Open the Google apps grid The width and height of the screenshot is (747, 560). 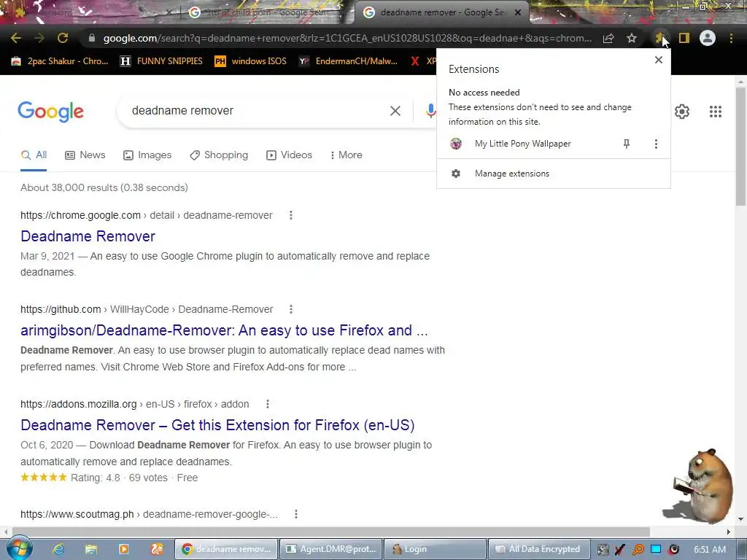click(x=715, y=112)
